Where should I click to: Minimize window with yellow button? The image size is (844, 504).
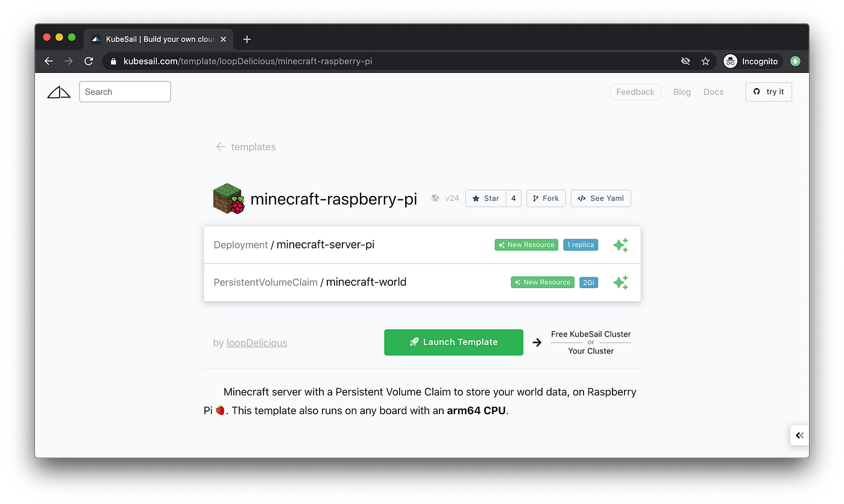(x=59, y=37)
